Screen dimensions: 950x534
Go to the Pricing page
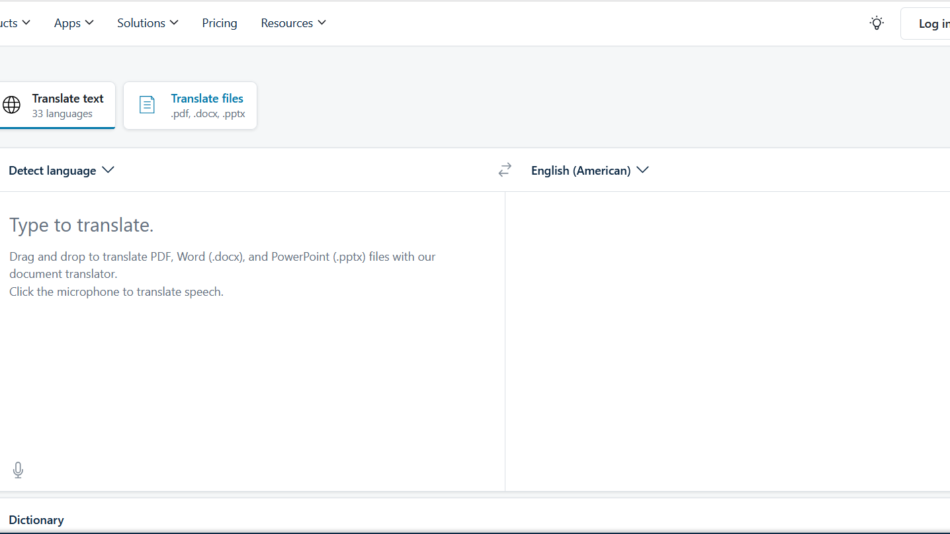pyautogui.click(x=219, y=23)
